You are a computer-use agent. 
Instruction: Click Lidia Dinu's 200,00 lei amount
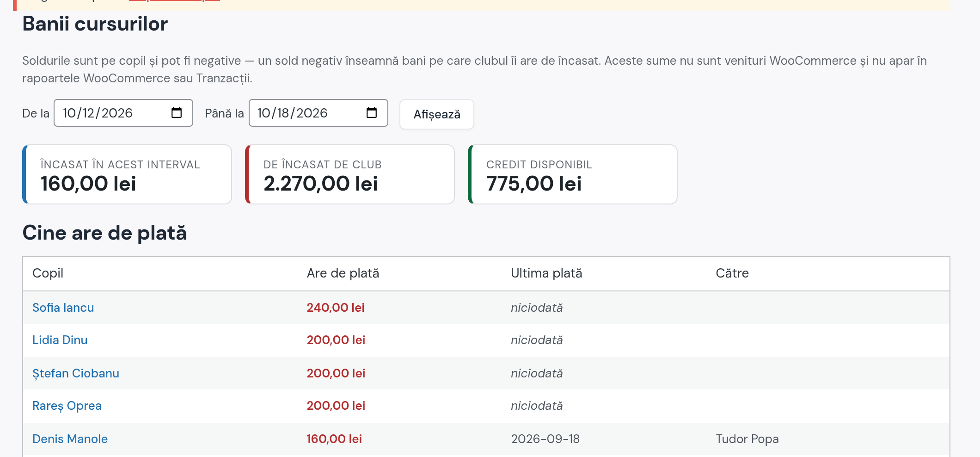tap(336, 340)
